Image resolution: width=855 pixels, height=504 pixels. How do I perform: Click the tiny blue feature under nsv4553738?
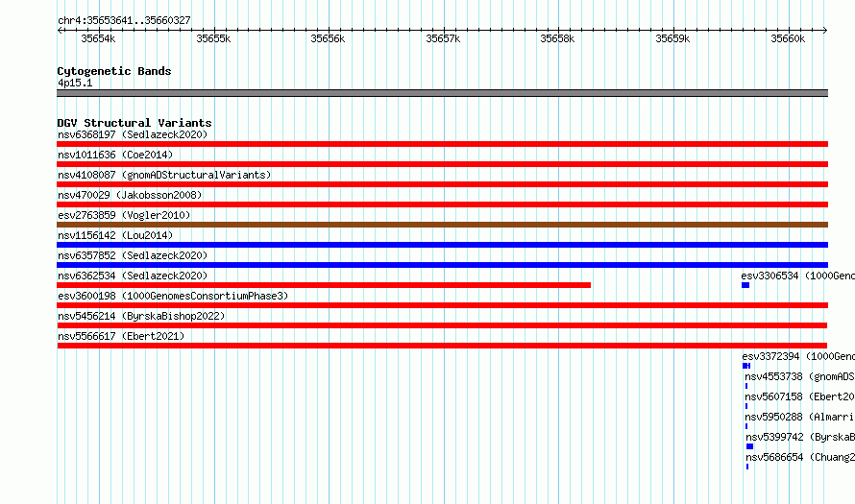click(746, 386)
